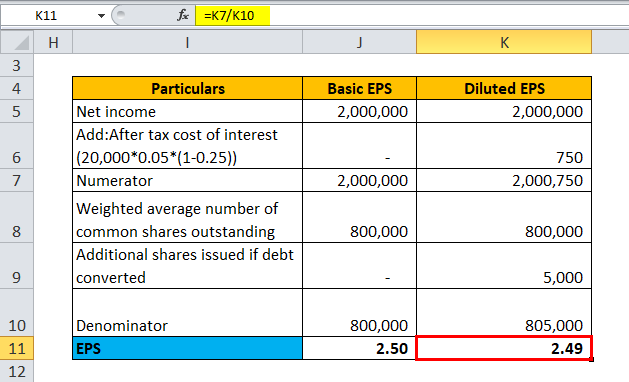Select column H header
The width and height of the screenshot is (629, 382).
(x=53, y=42)
